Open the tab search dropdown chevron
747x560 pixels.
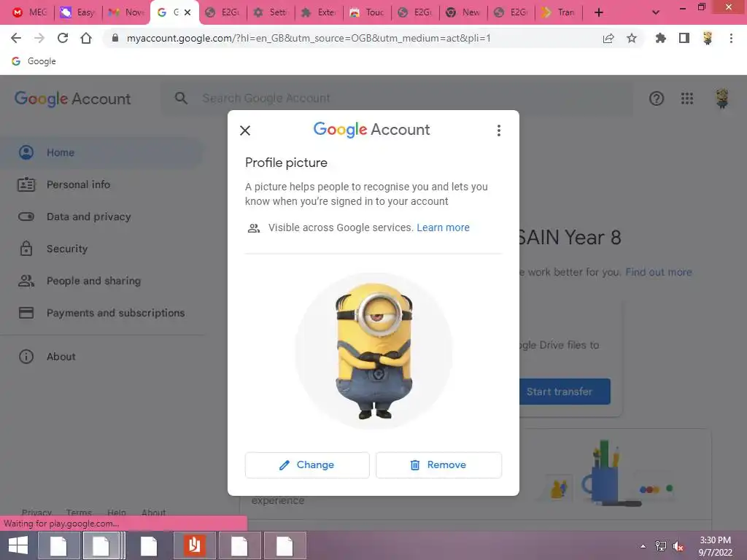pyautogui.click(x=656, y=12)
